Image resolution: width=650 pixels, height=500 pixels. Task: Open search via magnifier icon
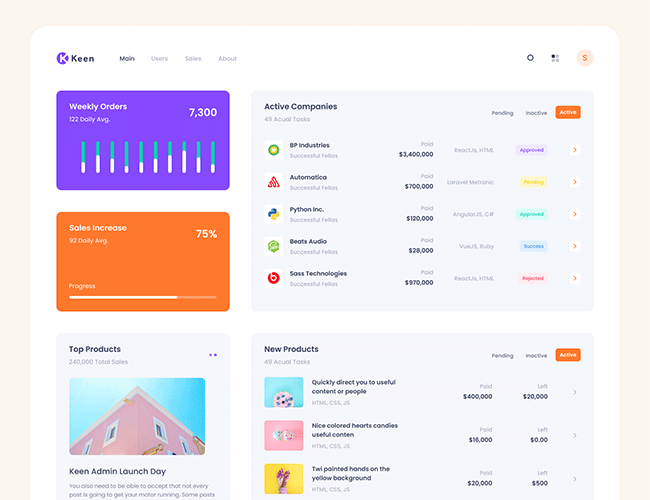point(531,58)
